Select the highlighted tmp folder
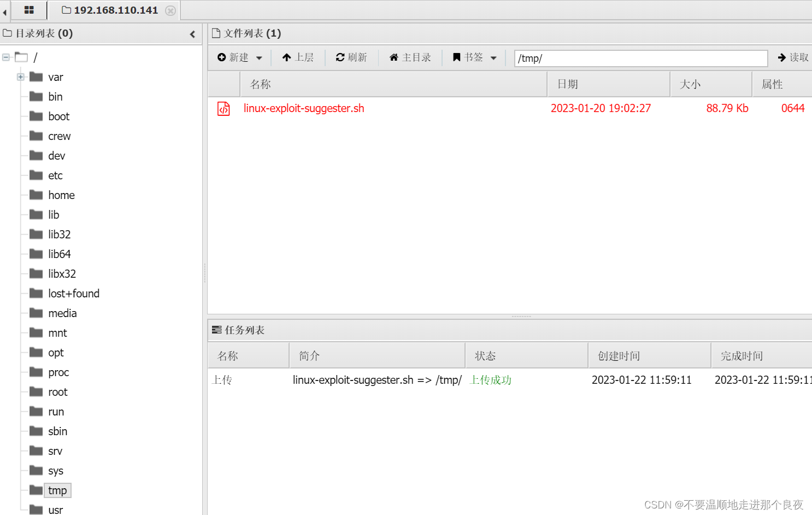 tap(57, 490)
